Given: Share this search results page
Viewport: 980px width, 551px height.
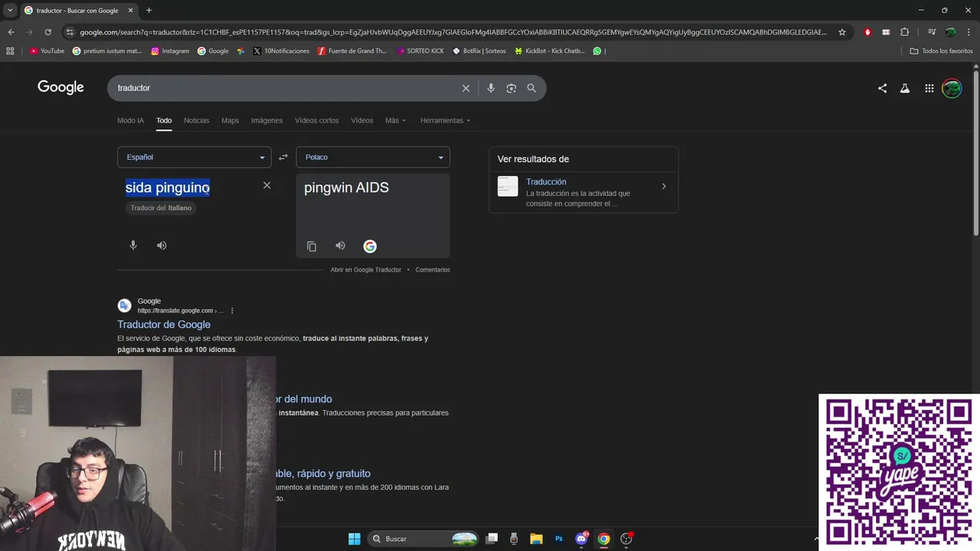Looking at the screenshot, I should tap(882, 88).
